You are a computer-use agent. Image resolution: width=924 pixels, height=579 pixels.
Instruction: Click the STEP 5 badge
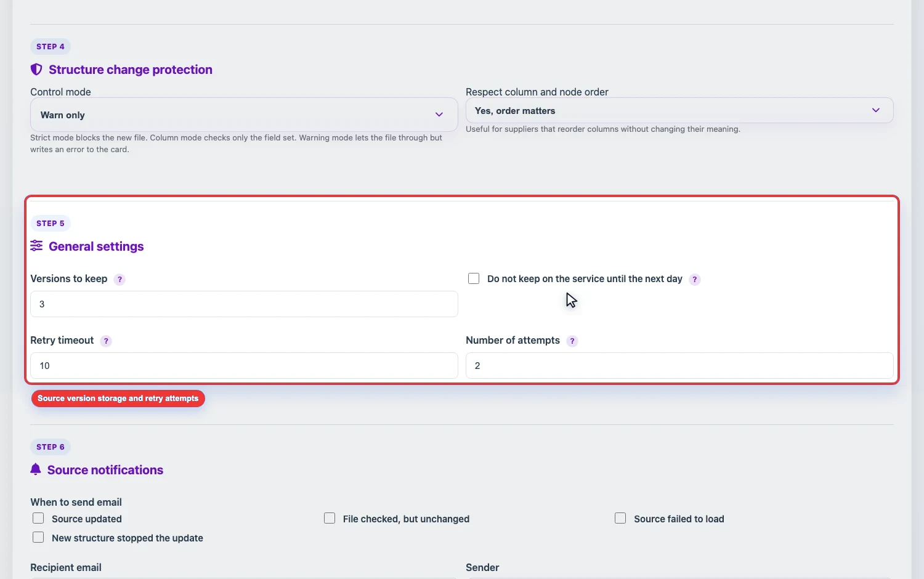[x=51, y=223]
